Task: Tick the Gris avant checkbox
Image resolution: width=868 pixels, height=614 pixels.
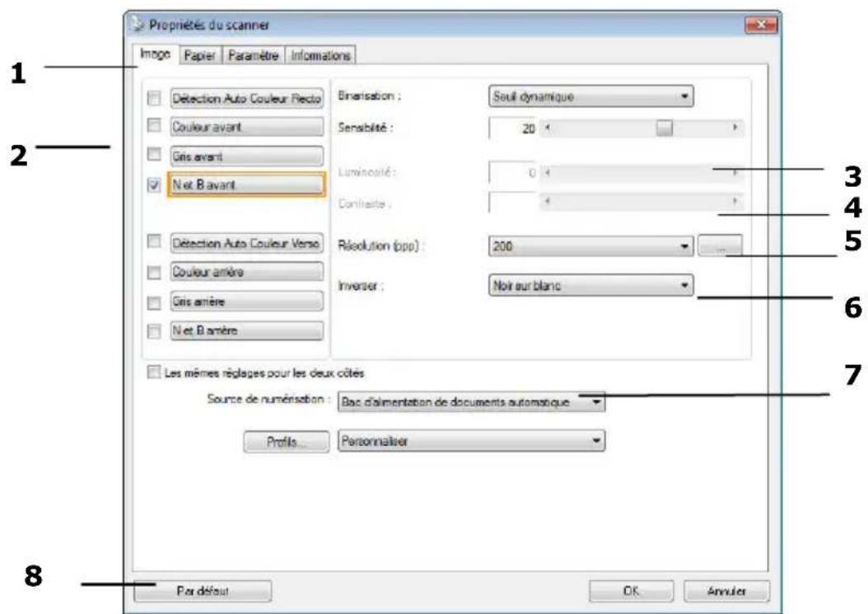Action: [154, 155]
